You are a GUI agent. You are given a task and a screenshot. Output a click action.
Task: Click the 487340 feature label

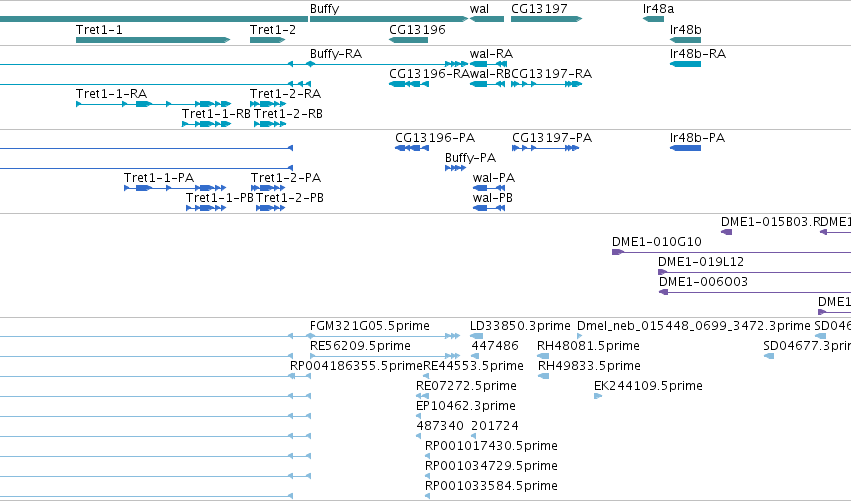[x=440, y=426]
